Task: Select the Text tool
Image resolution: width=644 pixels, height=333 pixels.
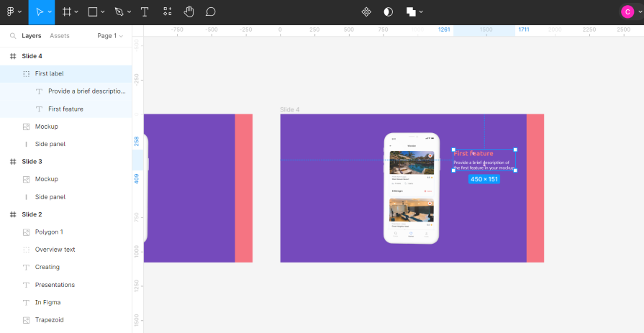Action: 145,12
